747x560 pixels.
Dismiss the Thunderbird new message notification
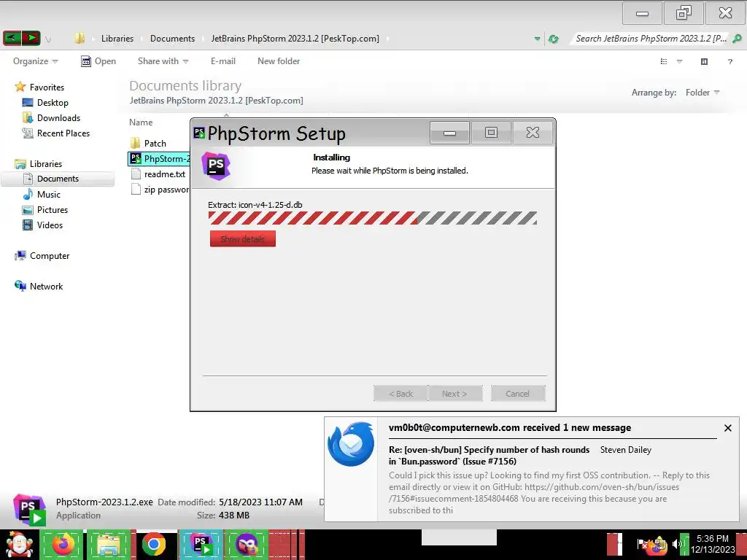[727, 428]
